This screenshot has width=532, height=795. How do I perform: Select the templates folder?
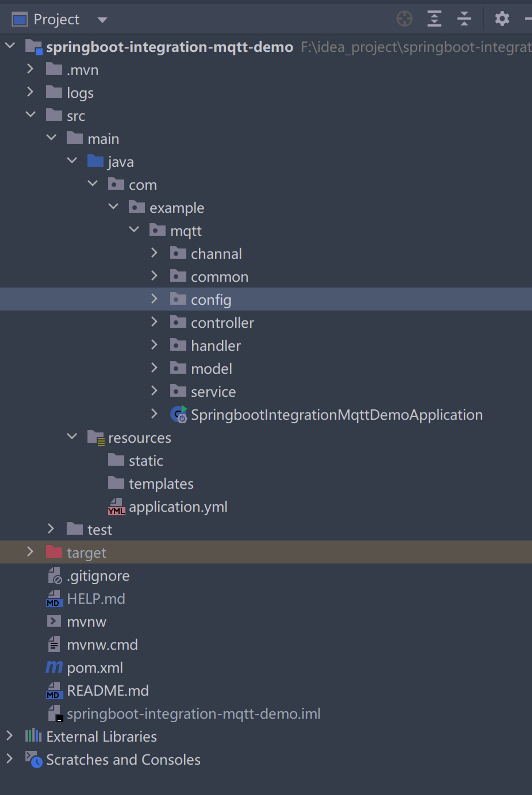(161, 484)
